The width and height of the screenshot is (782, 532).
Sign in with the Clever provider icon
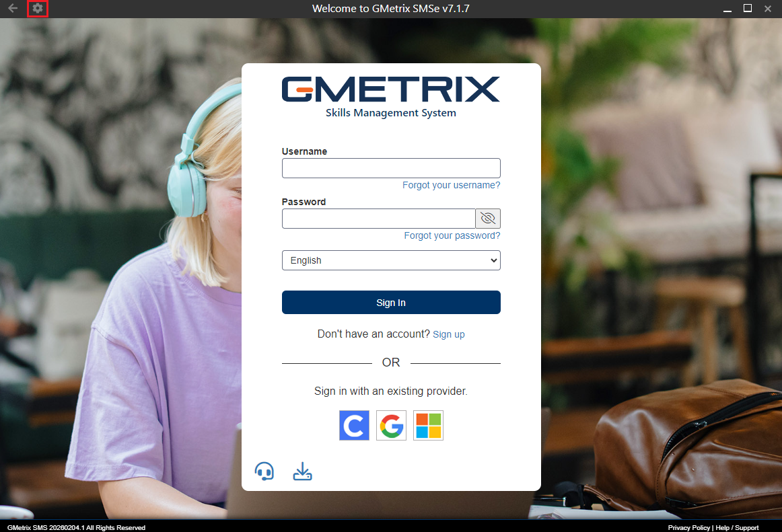pyautogui.click(x=354, y=425)
